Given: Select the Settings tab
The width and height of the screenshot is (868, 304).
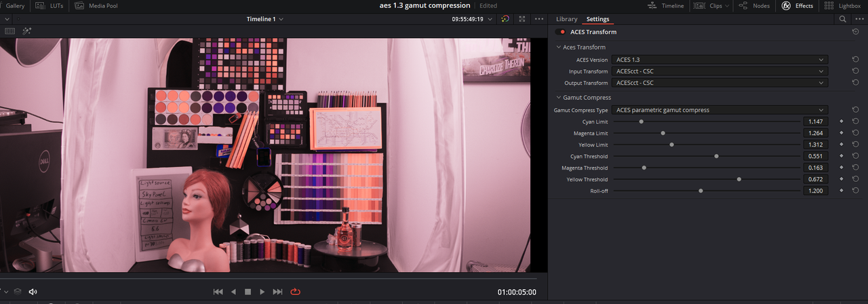Looking at the screenshot, I should coord(598,19).
